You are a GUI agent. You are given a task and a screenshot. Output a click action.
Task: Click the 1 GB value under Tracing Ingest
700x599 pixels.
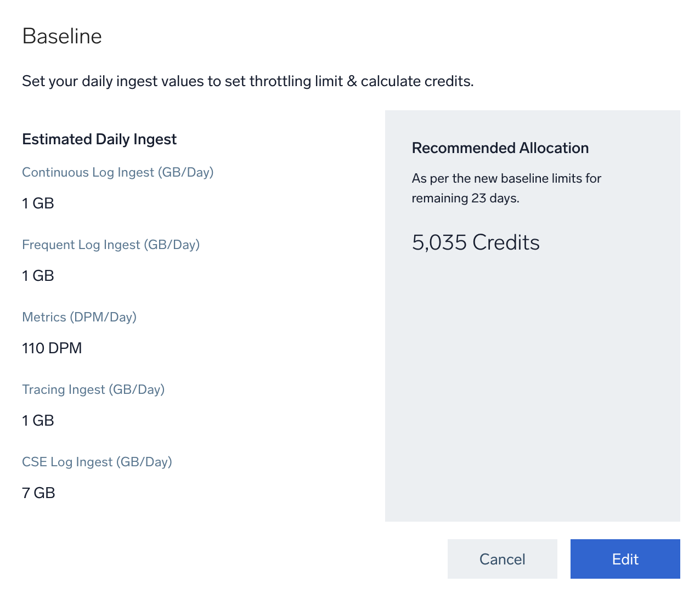pyautogui.click(x=38, y=421)
